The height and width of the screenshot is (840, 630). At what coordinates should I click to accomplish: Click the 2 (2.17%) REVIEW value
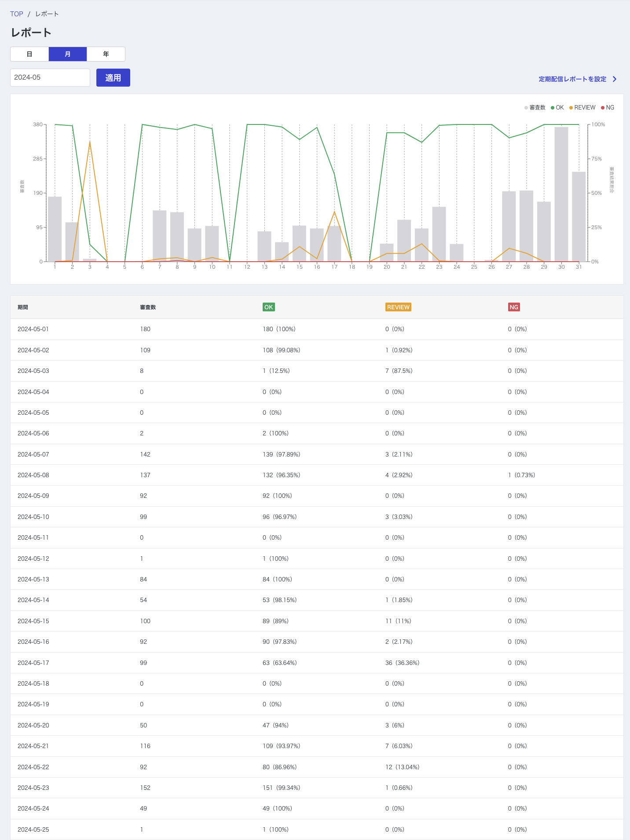(399, 642)
